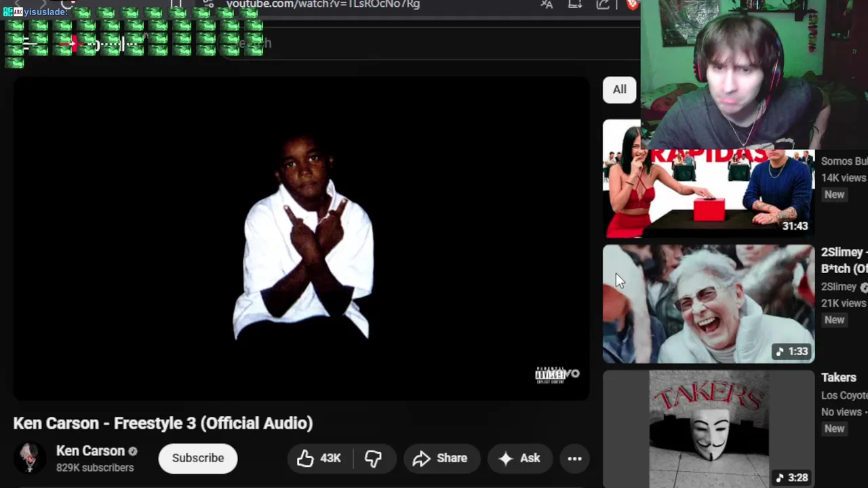
Task: Open the Takers mask thumbnail
Action: click(x=709, y=429)
